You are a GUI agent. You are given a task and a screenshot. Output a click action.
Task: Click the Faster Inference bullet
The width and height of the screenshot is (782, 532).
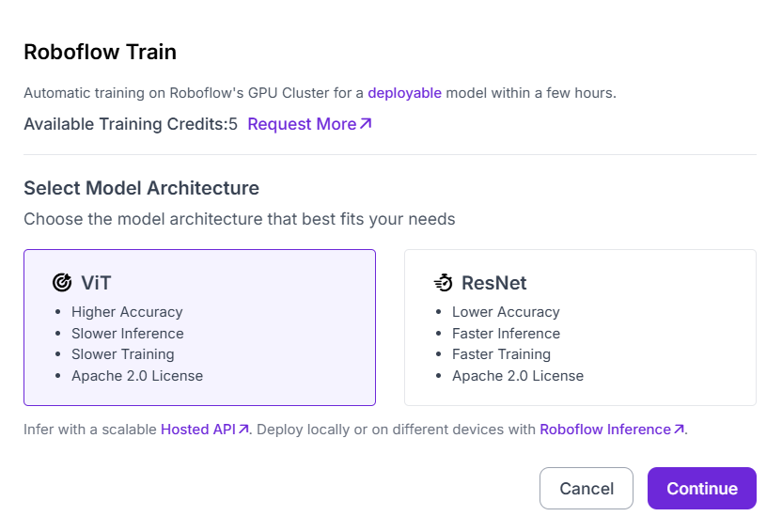tap(506, 334)
